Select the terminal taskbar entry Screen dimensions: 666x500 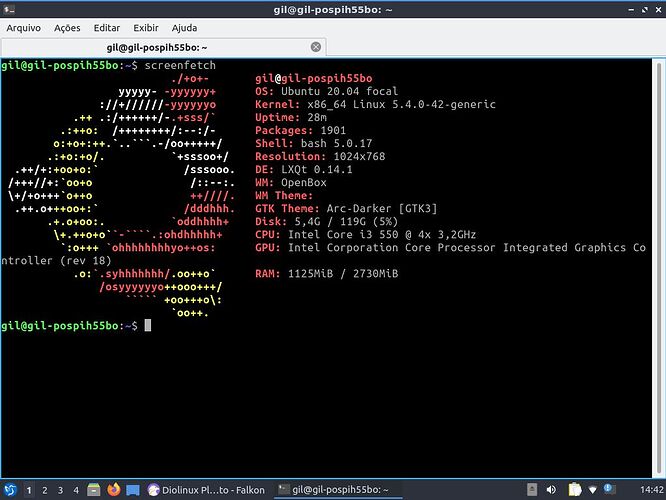338,490
